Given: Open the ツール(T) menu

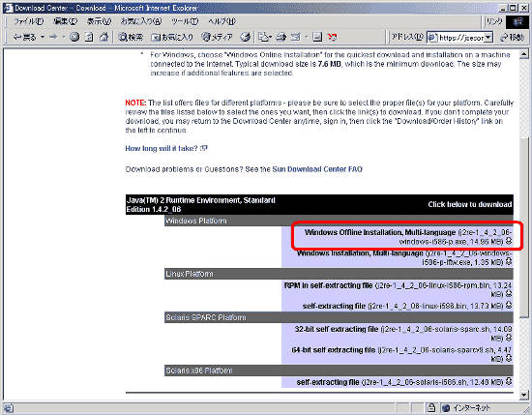Looking at the screenshot, I should tap(185, 21).
